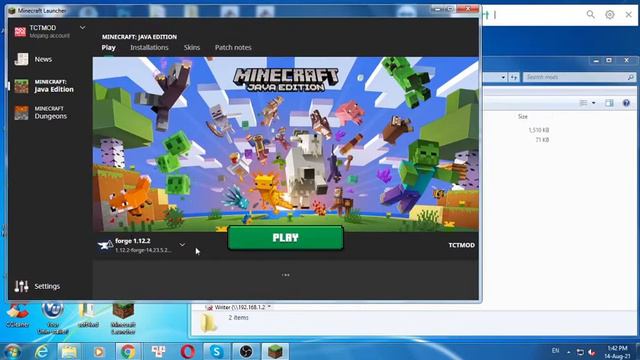Open the Patch notes tab
This screenshot has width=640, height=360.
233,47
